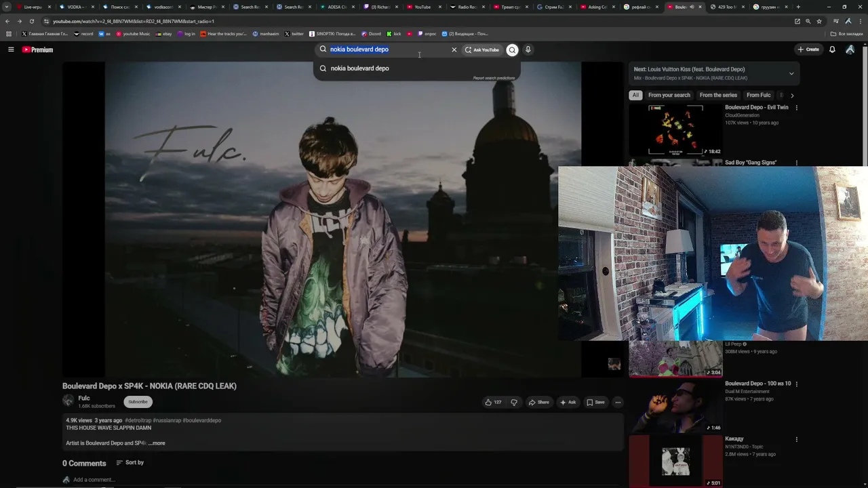Open the SINOPTIK weather bookmark
Viewport: 868px width, 488px height.
332,34
